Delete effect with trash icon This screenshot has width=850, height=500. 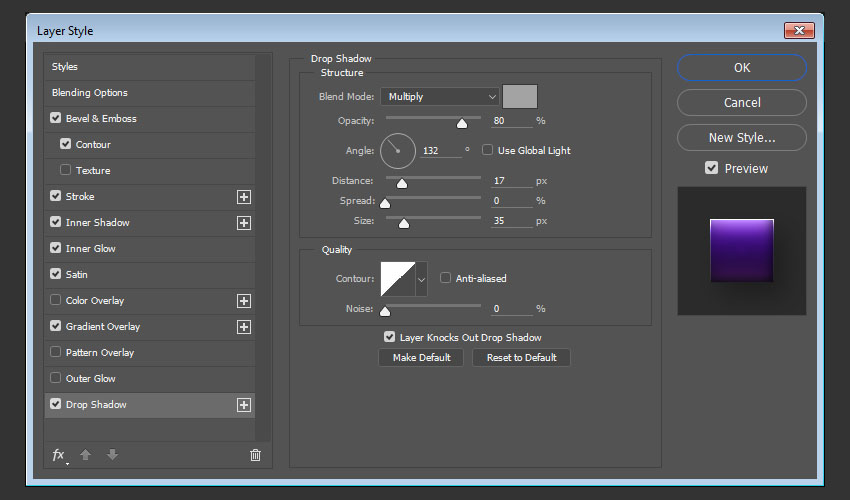click(255, 455)
